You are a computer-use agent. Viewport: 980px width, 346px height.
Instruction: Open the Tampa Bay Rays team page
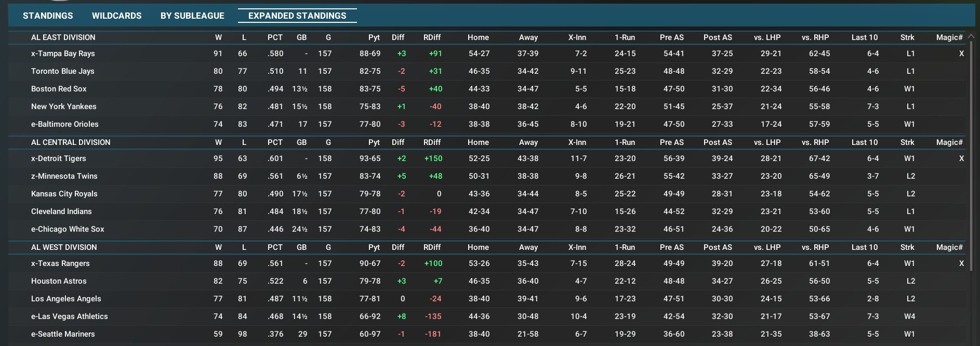tap(63, 54)
